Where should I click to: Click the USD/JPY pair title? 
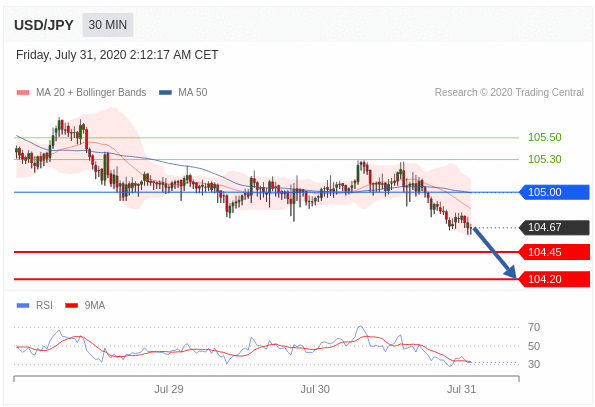click(x=44, y=25)
